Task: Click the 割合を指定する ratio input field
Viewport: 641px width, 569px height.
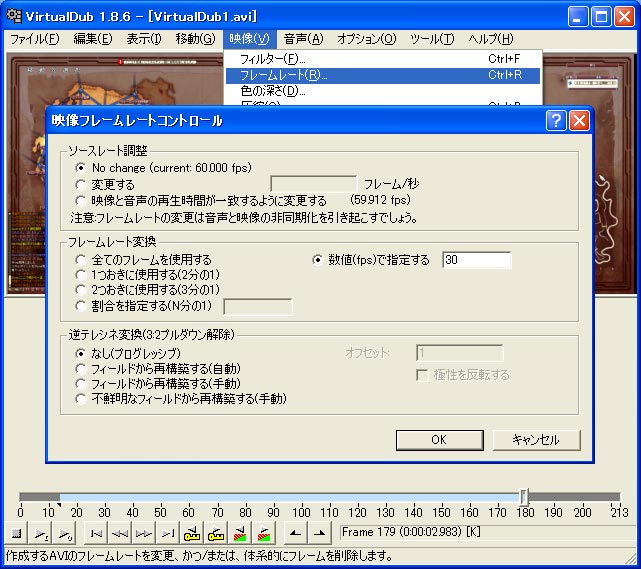Action: pos(258,307)
